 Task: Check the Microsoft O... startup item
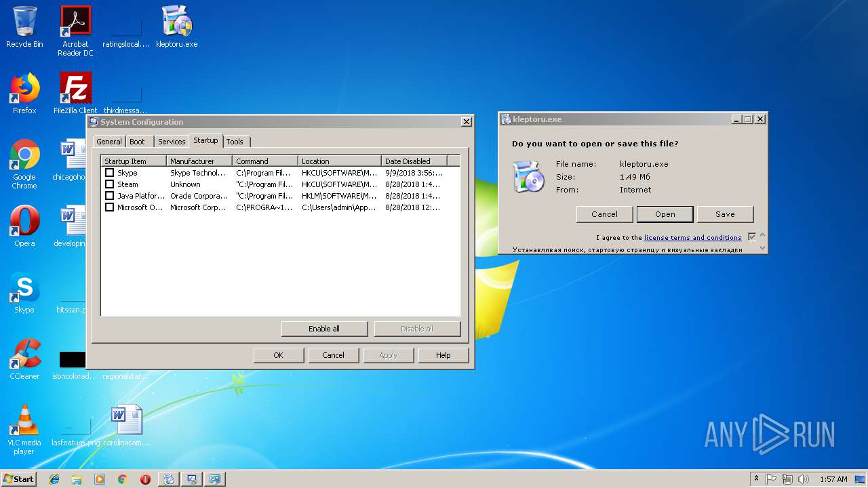pyautogui.click(x=109, y=207)
